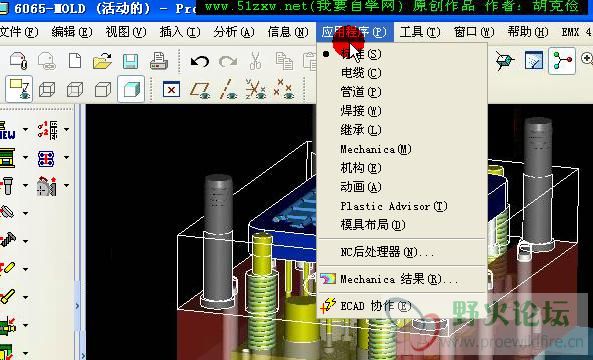Click the EMX yellow ejector pin icon
Image resolution: width=593 pixels, height=360 pixels.
click(x=8, y=296)
